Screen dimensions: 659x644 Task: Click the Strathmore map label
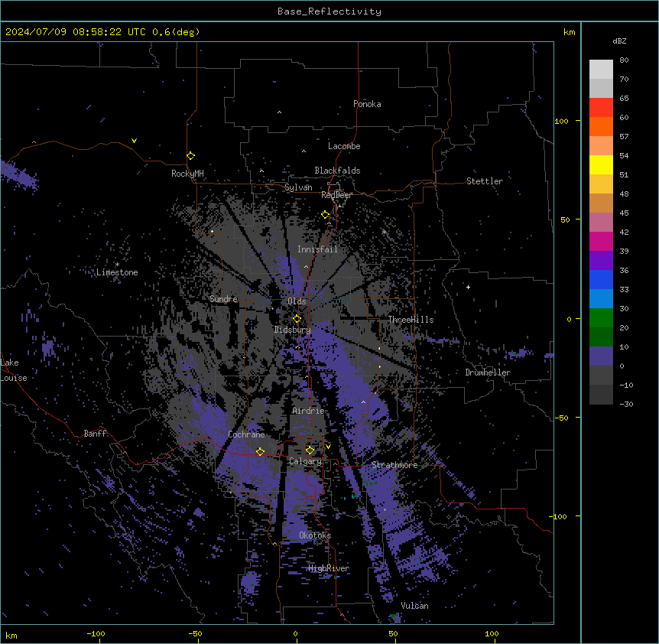coord(394,465)
